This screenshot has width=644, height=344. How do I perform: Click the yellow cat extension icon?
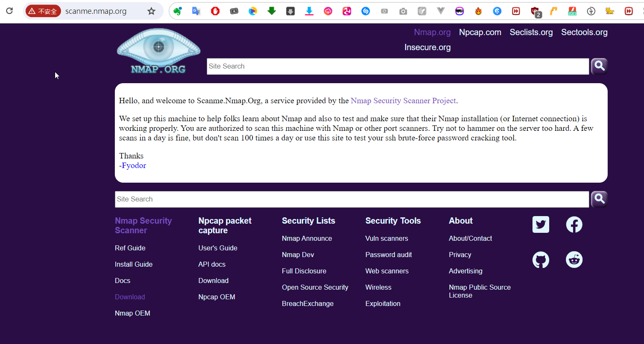click(610, 11)
